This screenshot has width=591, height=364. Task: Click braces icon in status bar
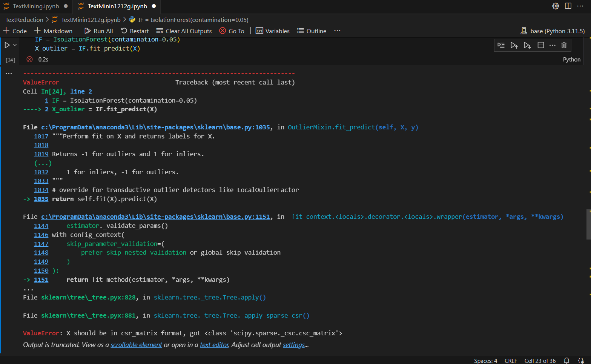pyautogui.click(x=581, y=361)
